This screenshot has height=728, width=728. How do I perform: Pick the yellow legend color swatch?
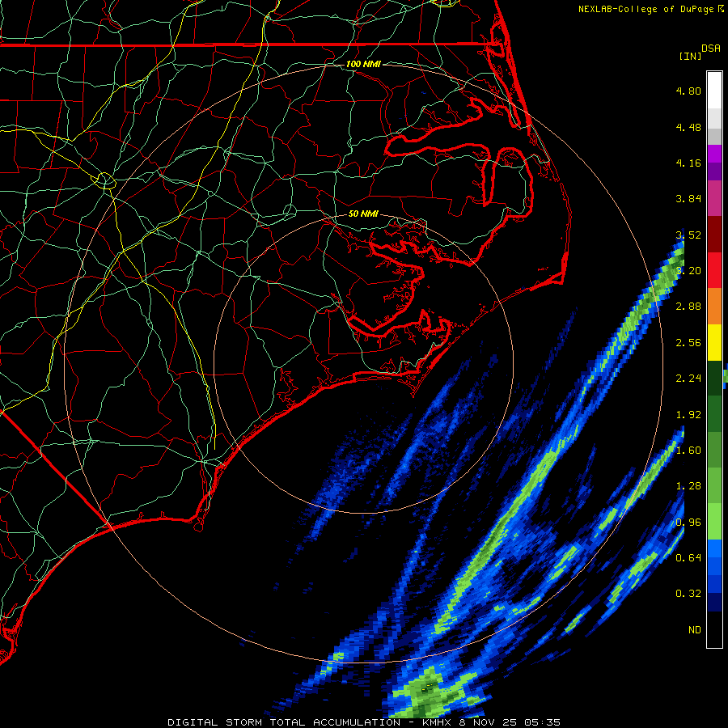pos(714,343)
